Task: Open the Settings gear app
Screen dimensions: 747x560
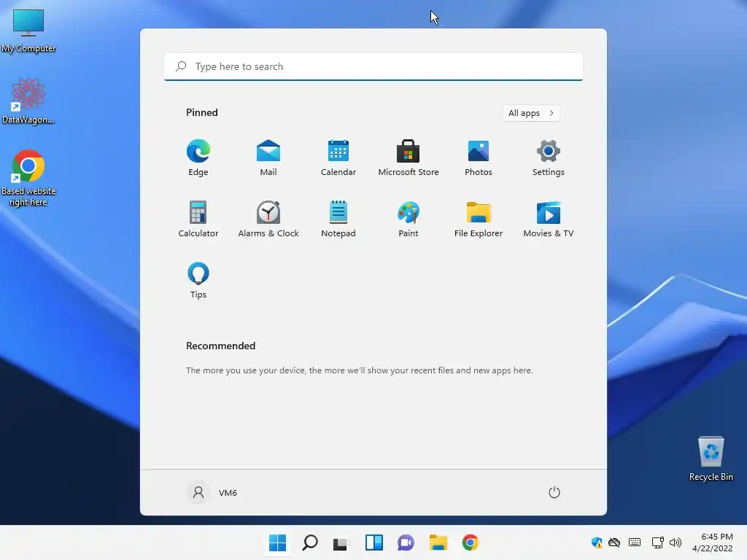Action: tap(549, 158)
